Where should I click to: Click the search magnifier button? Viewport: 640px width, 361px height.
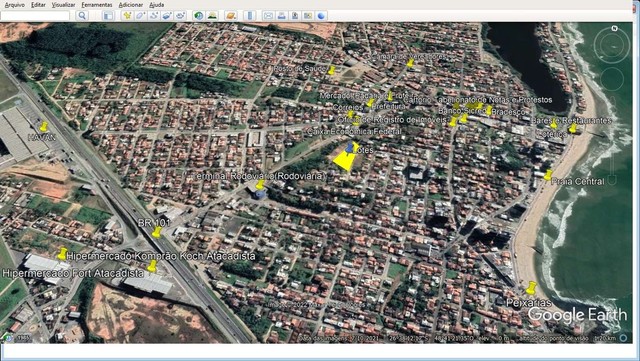click(82, 16)
